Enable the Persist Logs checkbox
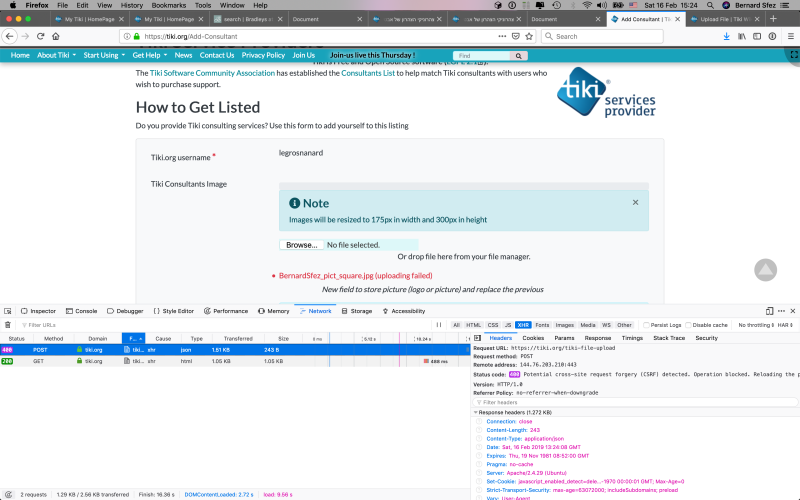The image size is (800, 500). 646,325
